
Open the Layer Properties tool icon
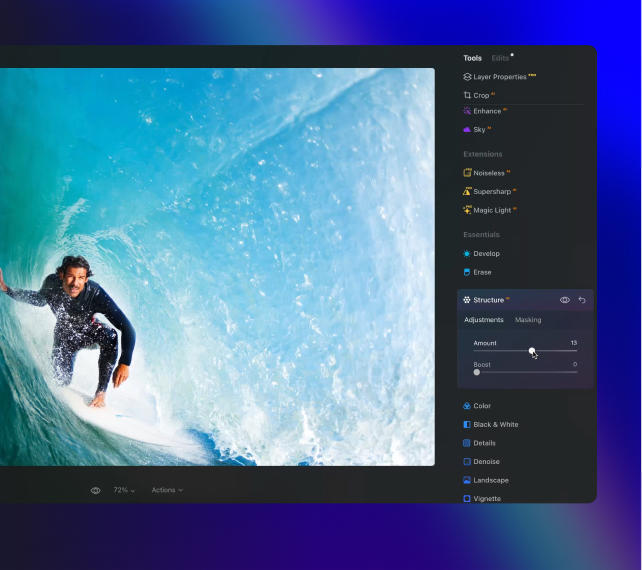click(x=467, y=77)
